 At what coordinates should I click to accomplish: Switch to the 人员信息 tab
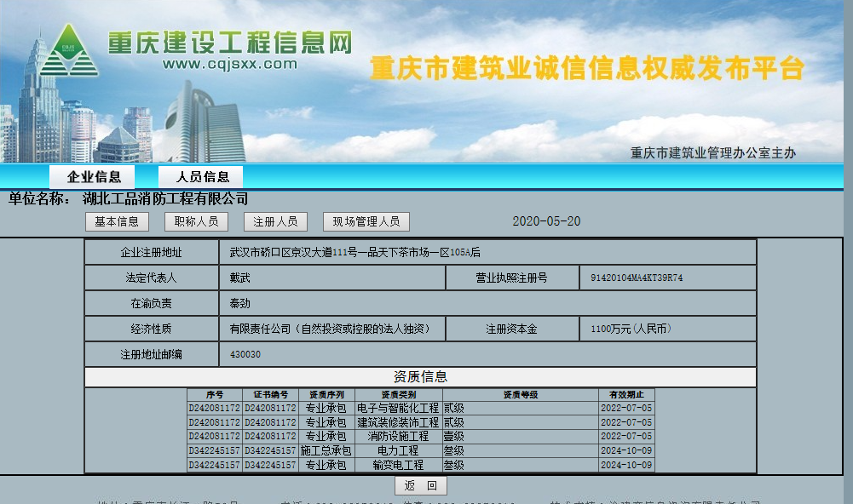(x=201, y=177)
